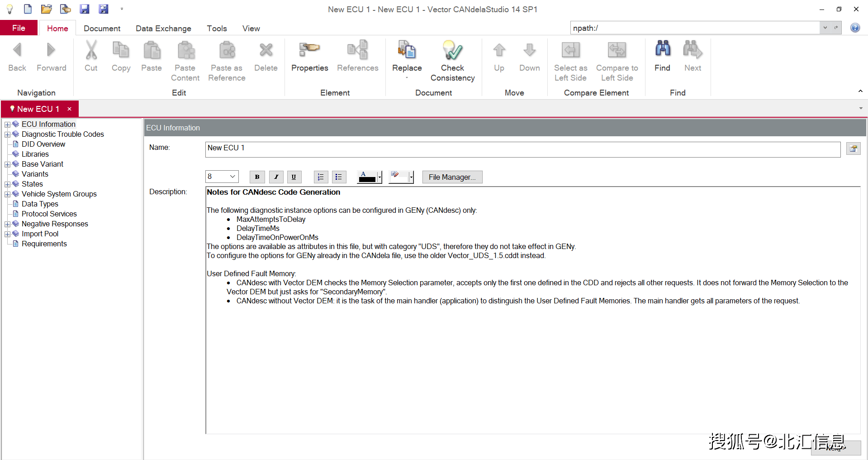Toggle underline formatting in description editor
This screenshot has width=868, height=460.
[x=294, y=177]
